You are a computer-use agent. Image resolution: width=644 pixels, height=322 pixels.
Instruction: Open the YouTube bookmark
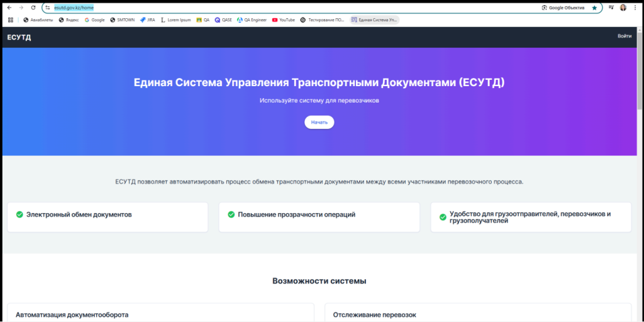pos(284,19)
